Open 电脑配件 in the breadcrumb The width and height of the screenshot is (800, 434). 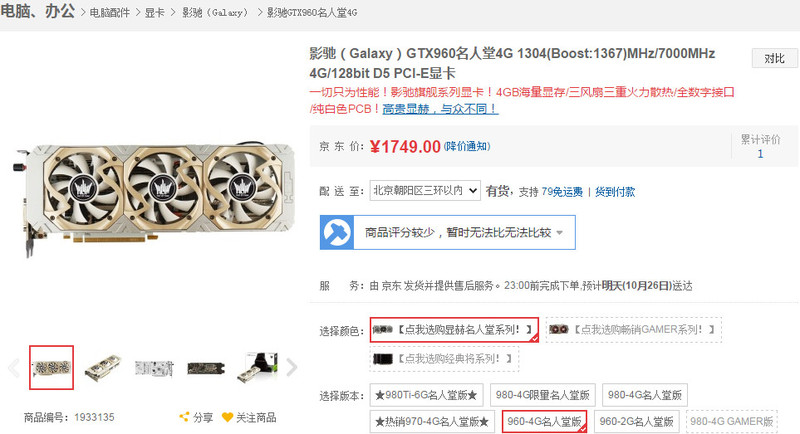(110, 13)
